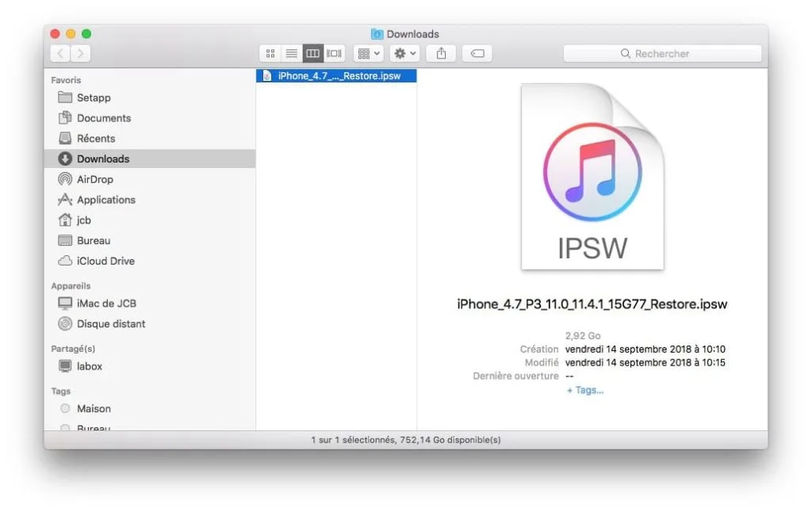Image resolution: width=812 pixels, height=512 pixels.
Task: Click the + Tags... link
Action: (x=585, y=391)
